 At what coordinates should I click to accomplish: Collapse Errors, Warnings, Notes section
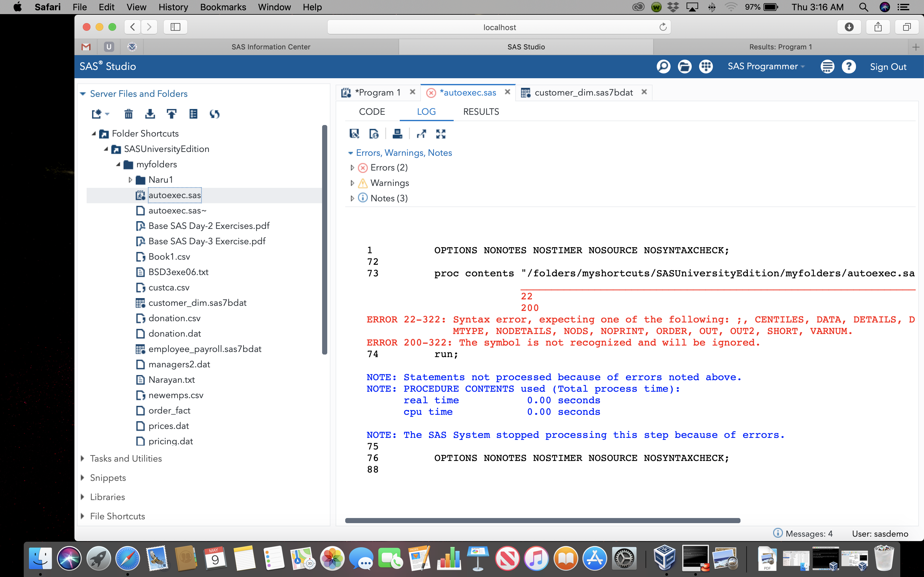350,153
